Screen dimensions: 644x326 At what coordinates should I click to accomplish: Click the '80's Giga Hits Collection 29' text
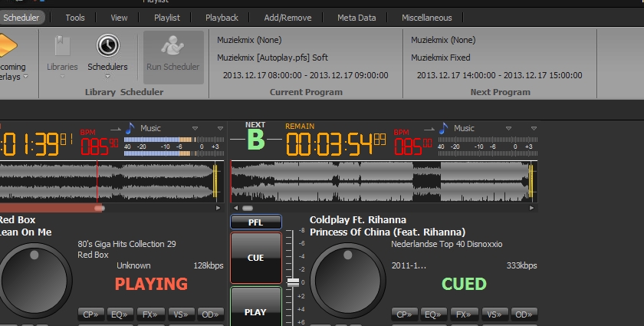pos(127,244)
